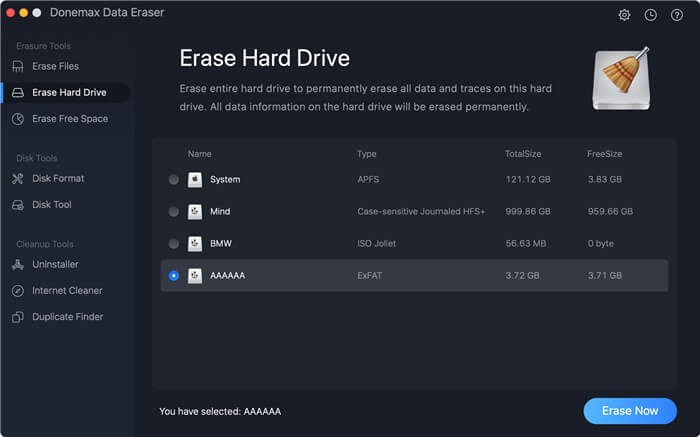Viewport: 700px width, 437px height.
Task: Click the Internet Cleaner compass icon
Action: coord(18,291)
